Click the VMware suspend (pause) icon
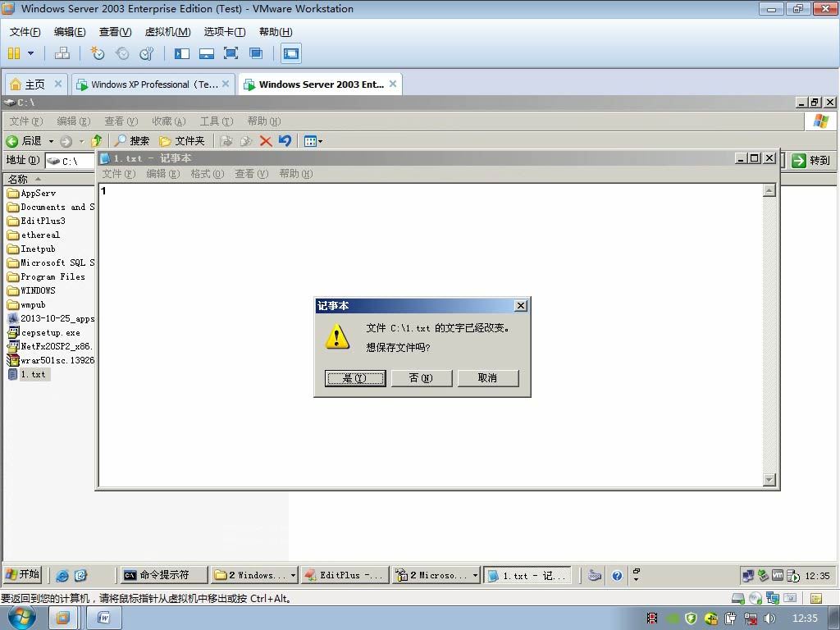Image resolution: width=840 pixels, height=630 pixels. [14, 53]
